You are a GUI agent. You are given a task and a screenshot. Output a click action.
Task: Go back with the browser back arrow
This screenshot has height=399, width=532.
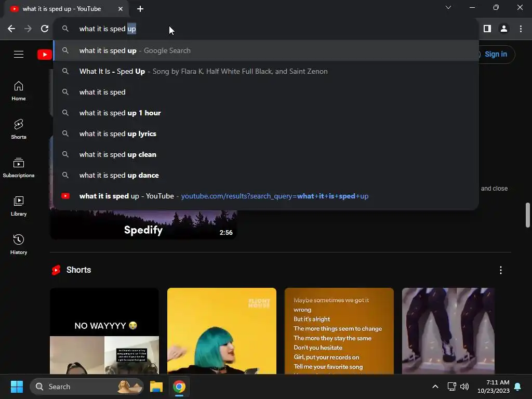click(x=11, y=29)
